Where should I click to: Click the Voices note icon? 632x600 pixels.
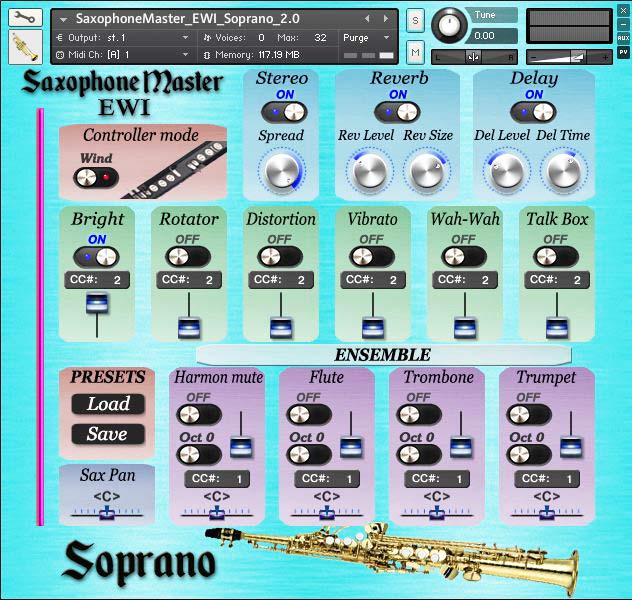click(x=207, y=38)
